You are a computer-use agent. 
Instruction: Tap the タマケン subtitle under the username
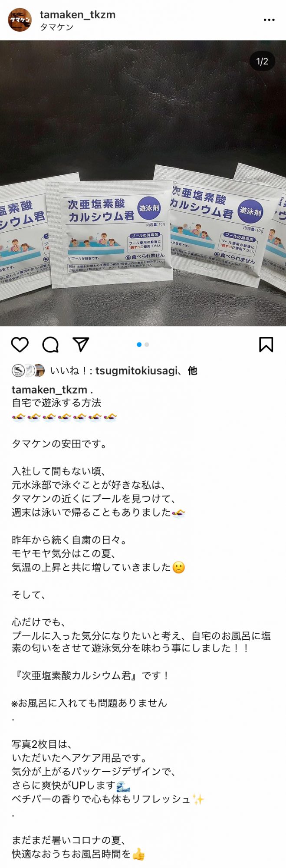(x=56, y=27)
